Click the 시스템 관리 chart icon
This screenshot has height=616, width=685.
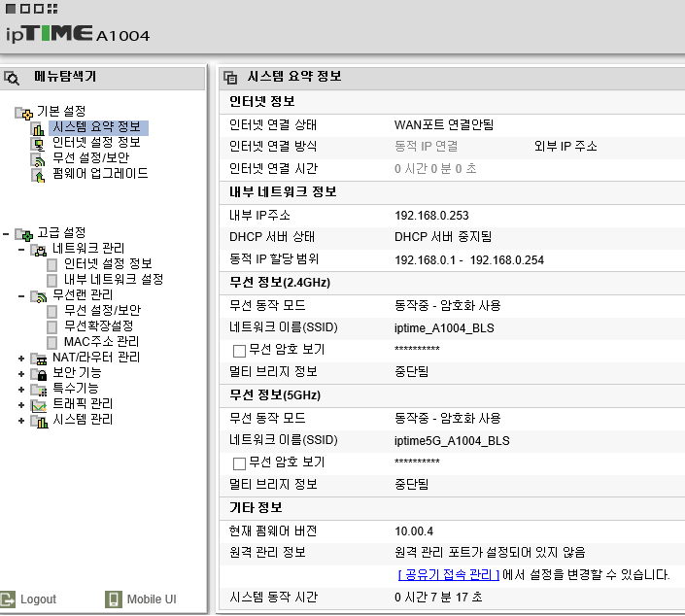[x=39, y=422]
